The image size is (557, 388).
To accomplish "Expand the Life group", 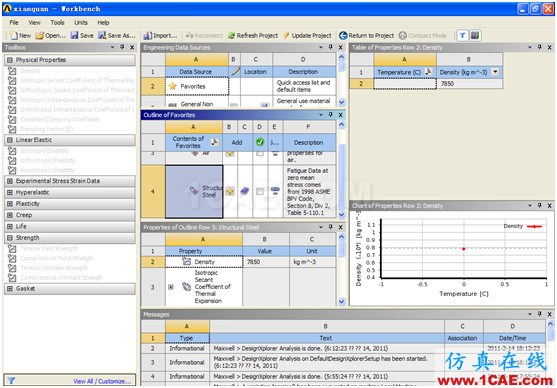I will coord(10,226).
